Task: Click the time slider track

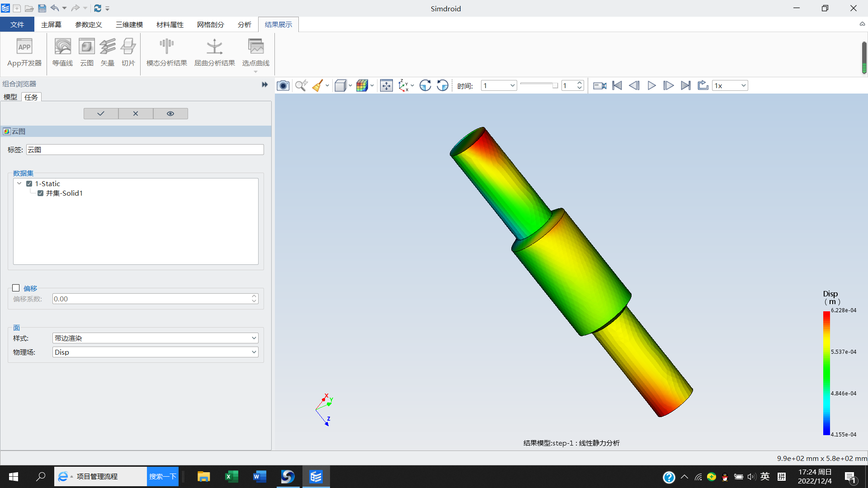Action: (539, 84)
